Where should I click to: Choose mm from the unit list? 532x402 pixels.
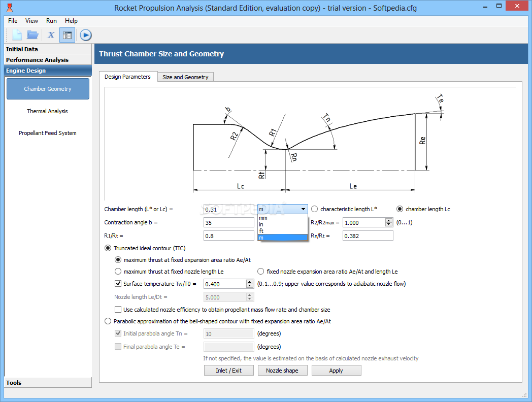coord(283,218)
